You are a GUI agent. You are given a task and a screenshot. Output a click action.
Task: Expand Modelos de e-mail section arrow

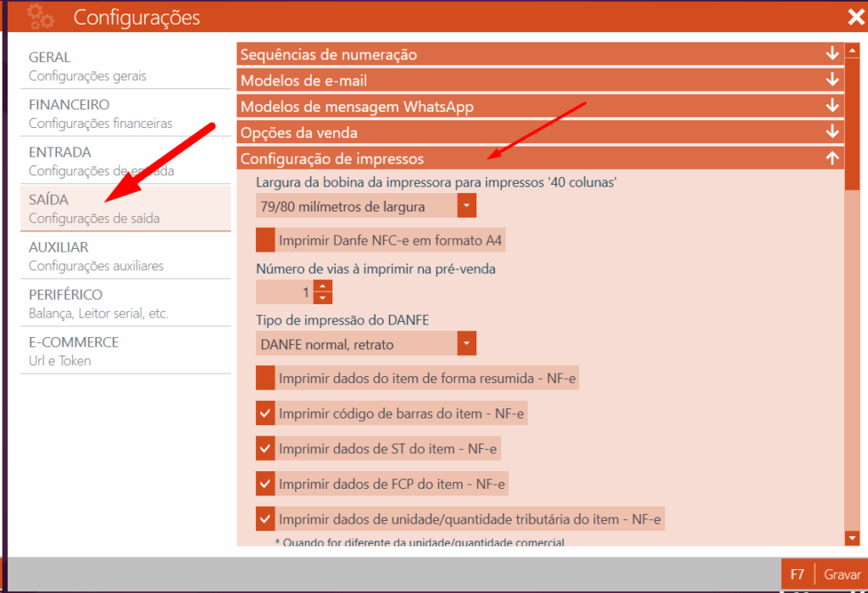point(832,81)
